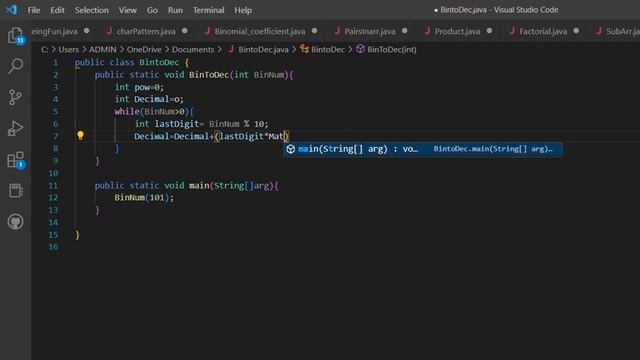Image resolution: width=640 pixels, height=360 pixels.
Task: Click the Java file icon on Product.java tab
Action: point(427,31)
